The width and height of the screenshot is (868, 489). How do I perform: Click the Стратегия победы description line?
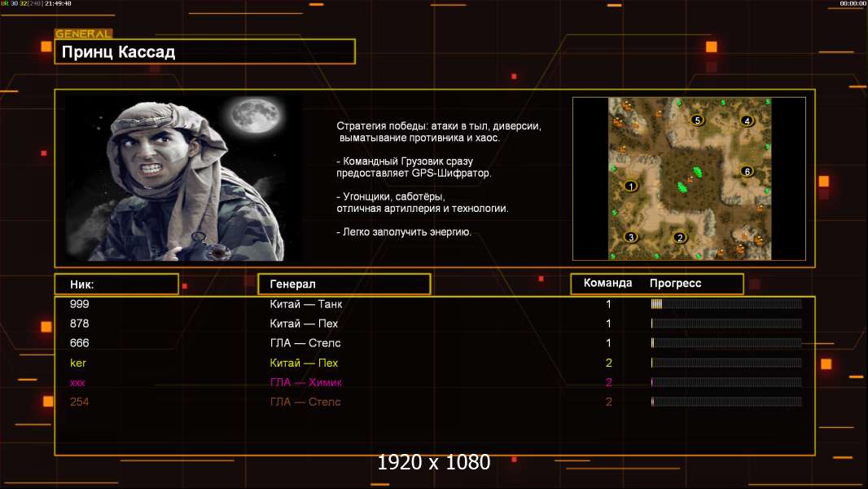pos(439,132)
